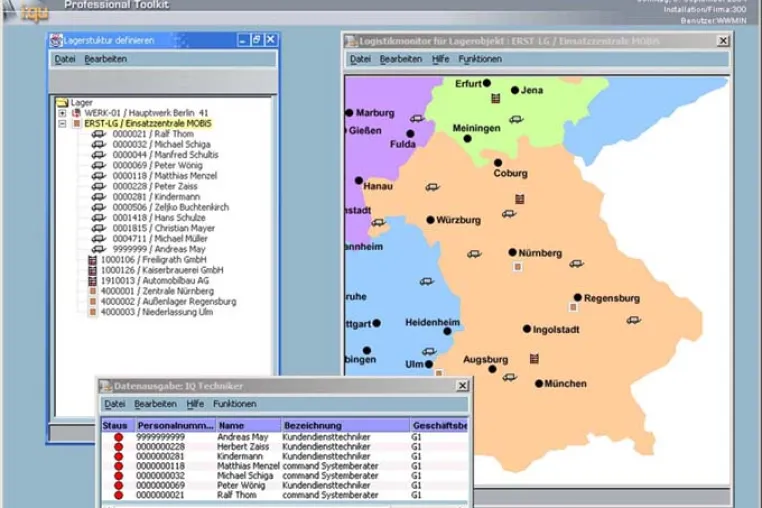Click the vehicle marker left of Würzburg near Hanau

click(432, 187)
